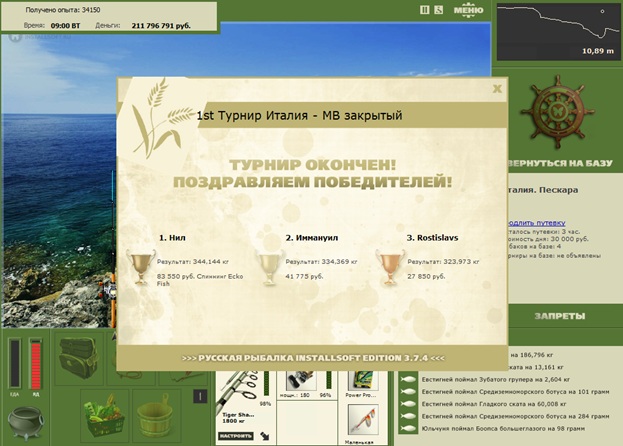Click the silver trophy for Иммануил
623x446 pixels.
(x=270, y=266)
